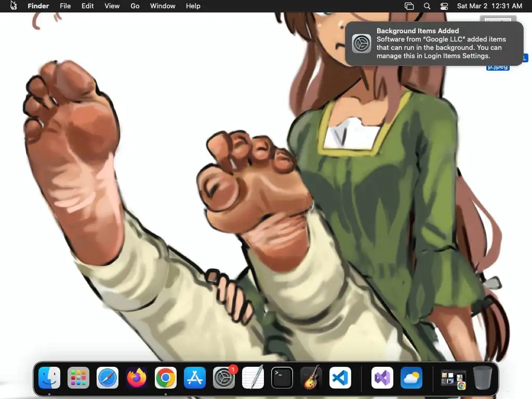Open Visual Studio Code in the Dock
This screenshot has height=399, width=532.
coord(340,378)
